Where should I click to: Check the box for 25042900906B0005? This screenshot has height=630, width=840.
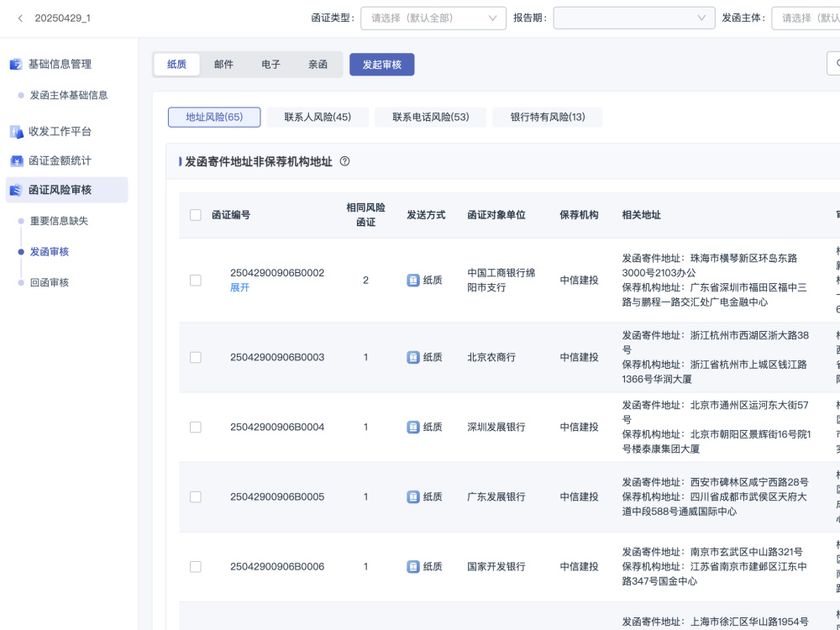pos(196,496)
